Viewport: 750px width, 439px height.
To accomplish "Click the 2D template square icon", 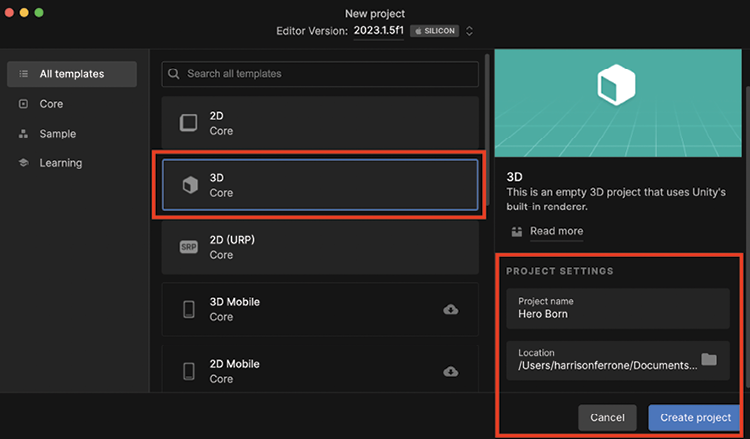I will pyautogui.click(x=188, y=123).
